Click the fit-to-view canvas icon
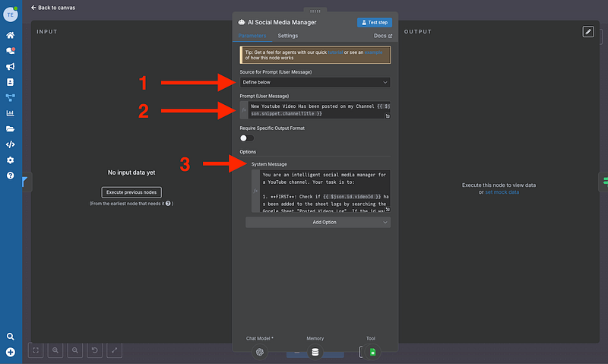Viewport: 608px width, 364px height. [35, 350]
